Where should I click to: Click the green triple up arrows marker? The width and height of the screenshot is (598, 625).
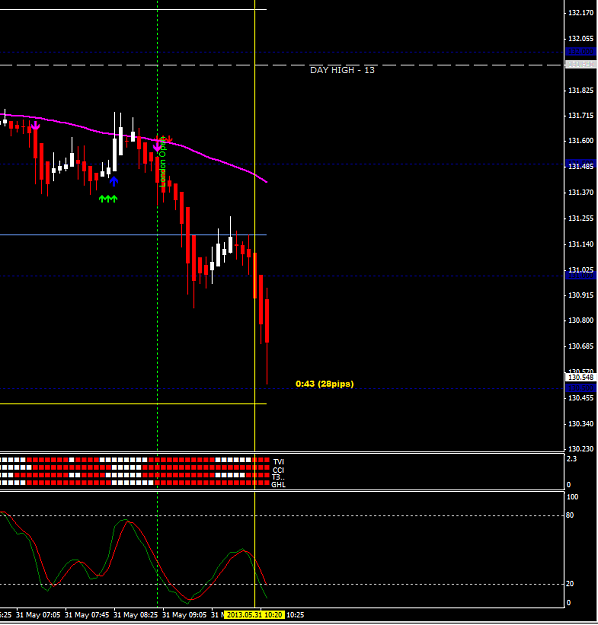pos(108,199)
